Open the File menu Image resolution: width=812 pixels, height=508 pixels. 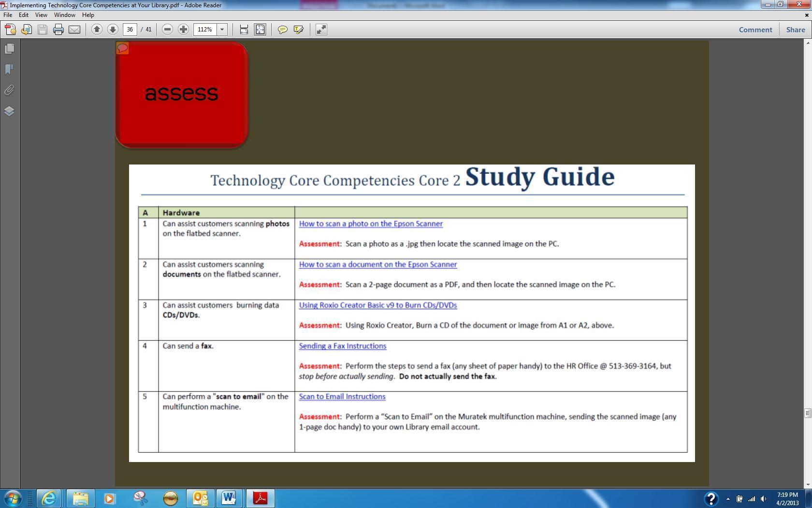8,15
